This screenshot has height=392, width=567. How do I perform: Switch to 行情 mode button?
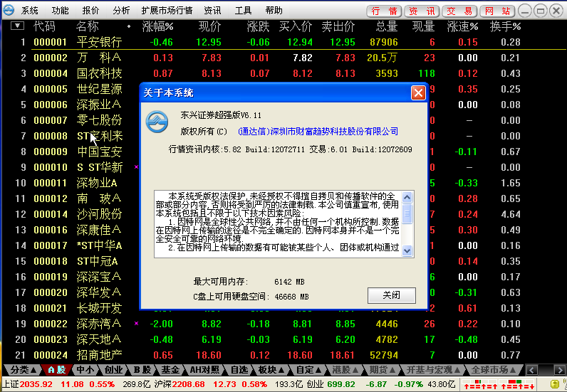point(384,11)
